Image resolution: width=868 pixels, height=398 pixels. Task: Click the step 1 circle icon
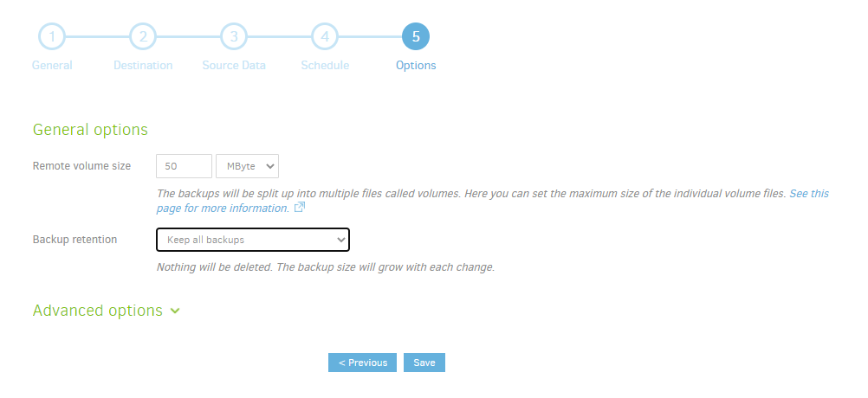pos(52,37)
